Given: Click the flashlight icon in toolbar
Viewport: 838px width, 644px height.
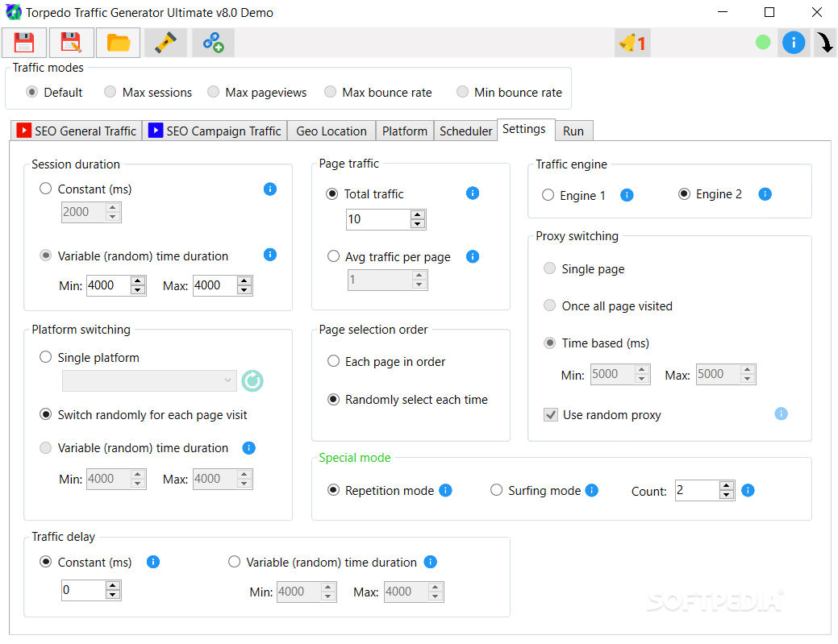Looking at the screenshot, I should click(x=165, y=43).
